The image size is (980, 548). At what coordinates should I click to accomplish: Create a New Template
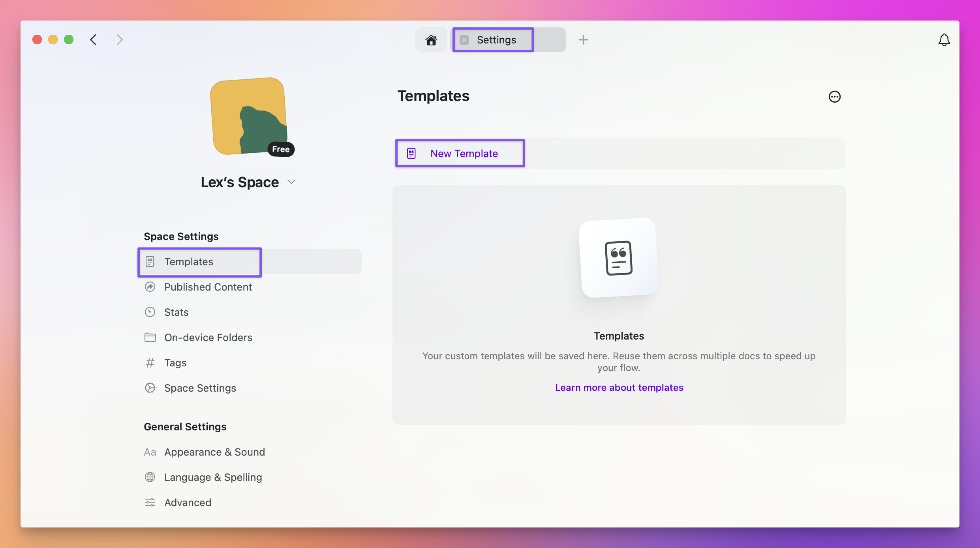(460, 153)
